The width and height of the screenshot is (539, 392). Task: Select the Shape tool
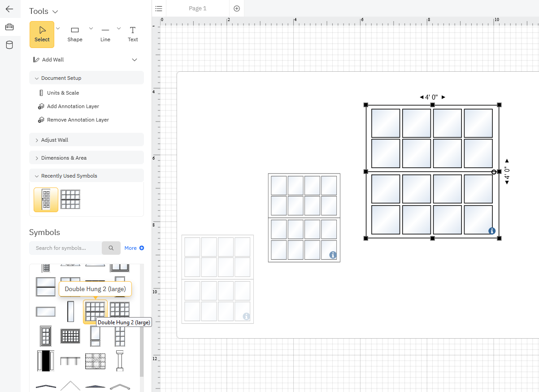[75, 34]
